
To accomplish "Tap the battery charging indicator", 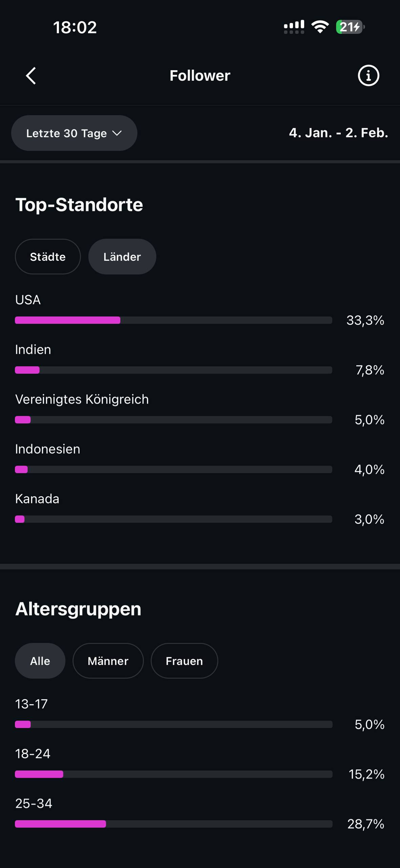I will click(x=350, y=27).
